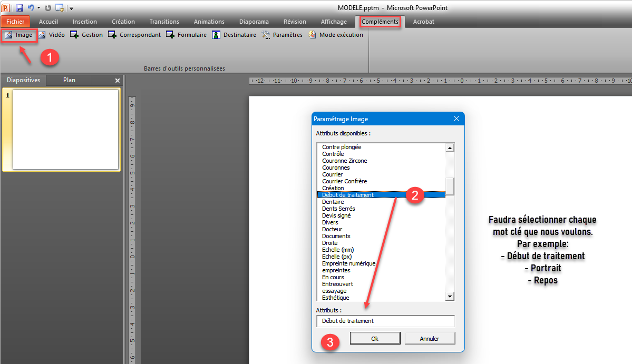Screen dimensions: 632x364
Task: Cancel the dialog with Annuler
Action: click(430, 338)
